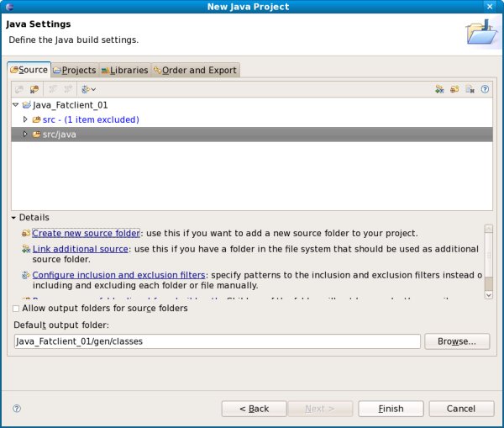Image resolution: width=504 pixels, height=428 pixels.
Task: Open help from the Source tab toolbar
Action: (x=485, y=88)
